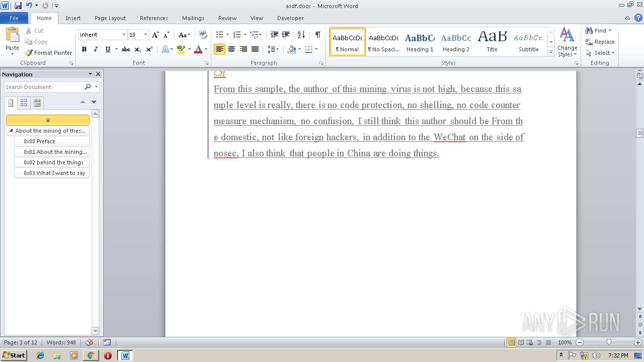Open Windows Start menu

pos(14,355)
